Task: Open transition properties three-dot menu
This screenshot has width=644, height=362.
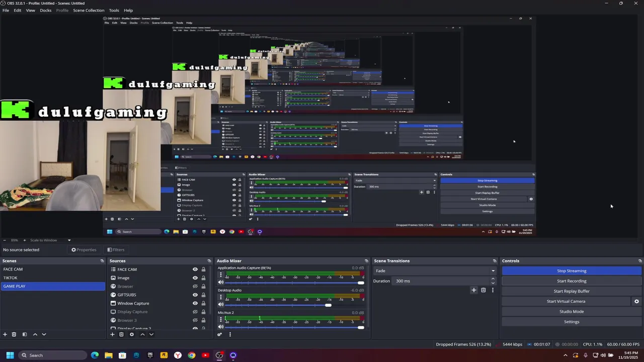Action: (x=493, y=290)
